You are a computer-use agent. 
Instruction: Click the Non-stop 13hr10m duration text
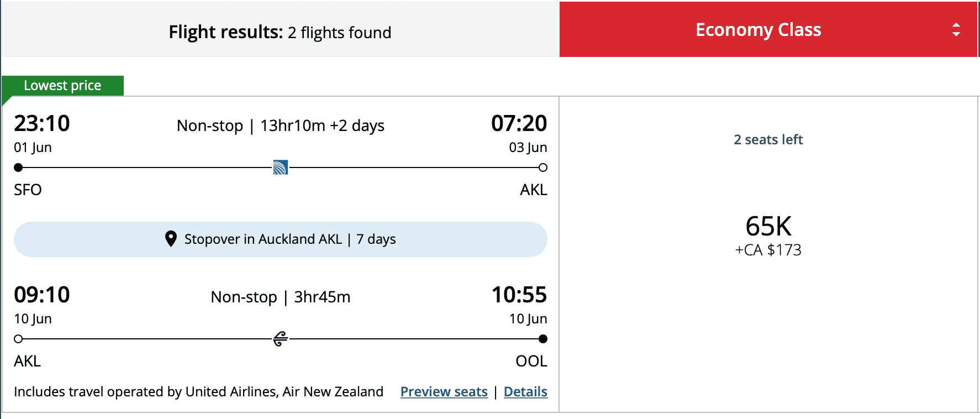pyautogui.click(x=280, y=126)
